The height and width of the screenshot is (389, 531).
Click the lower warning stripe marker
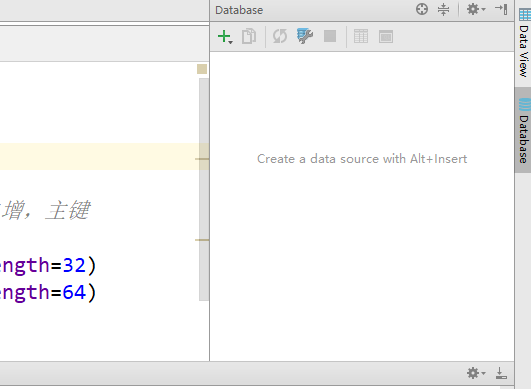[x=202, y=240]
